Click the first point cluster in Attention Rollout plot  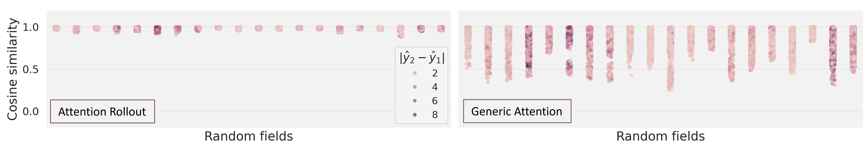click(56, 28)
